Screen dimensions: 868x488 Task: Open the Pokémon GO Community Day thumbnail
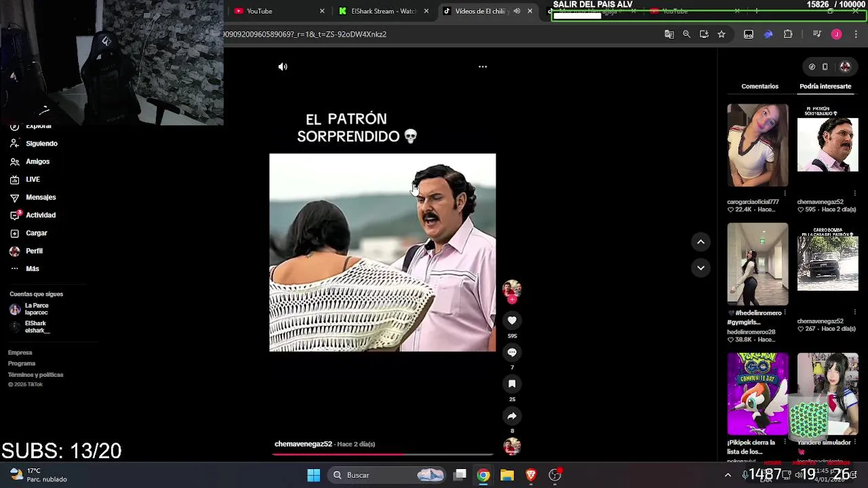tap(757, 393)
